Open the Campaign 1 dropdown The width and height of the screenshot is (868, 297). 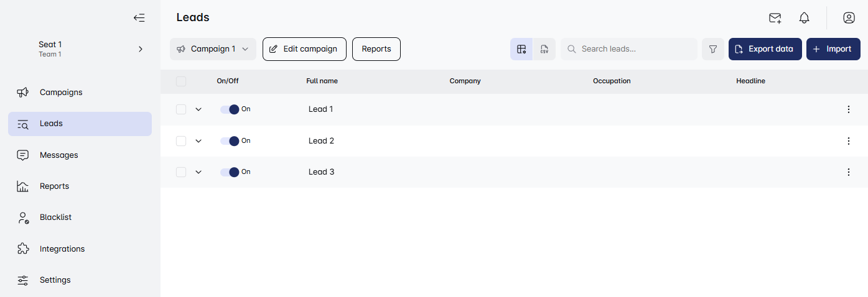coord(213,49)
